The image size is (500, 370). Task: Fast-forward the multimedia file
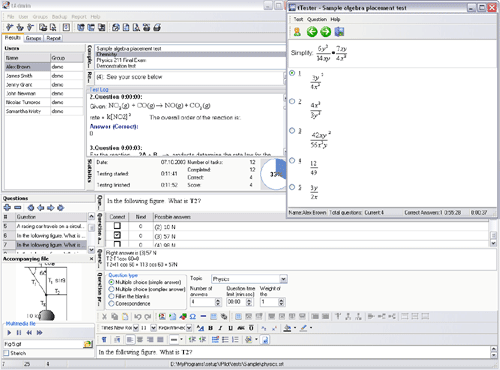(x=40, y=332)
